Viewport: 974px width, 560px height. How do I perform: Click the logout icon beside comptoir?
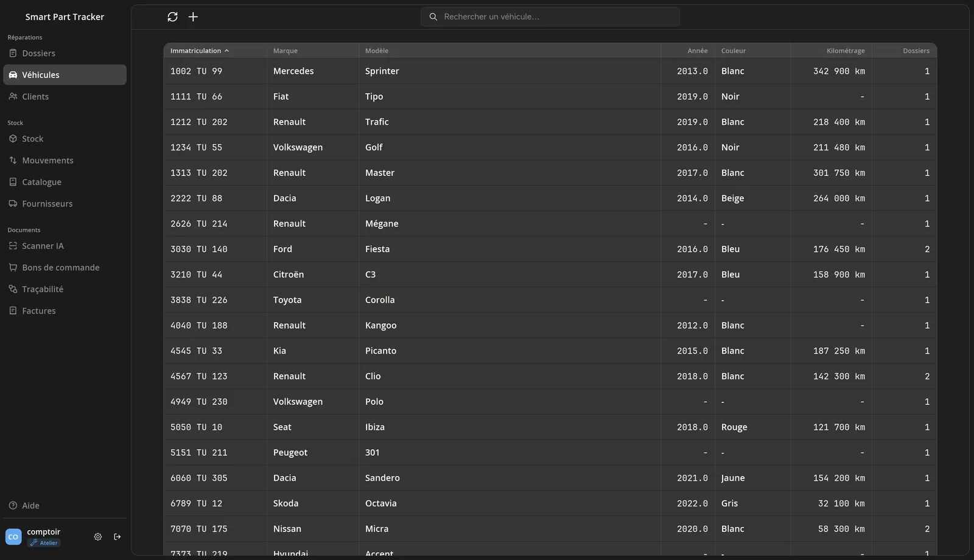click(117, 537)
